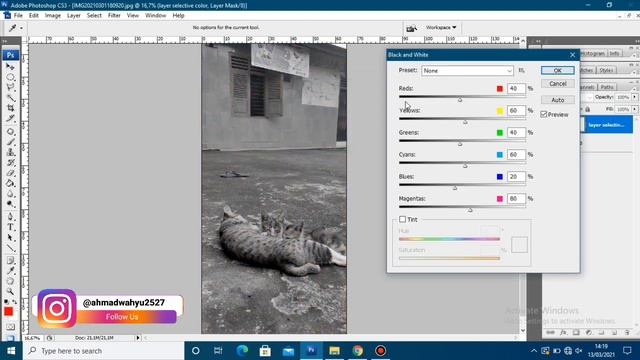Uncheck the Preview checkbox
640x360 pixels.
[x=544, y=115]
